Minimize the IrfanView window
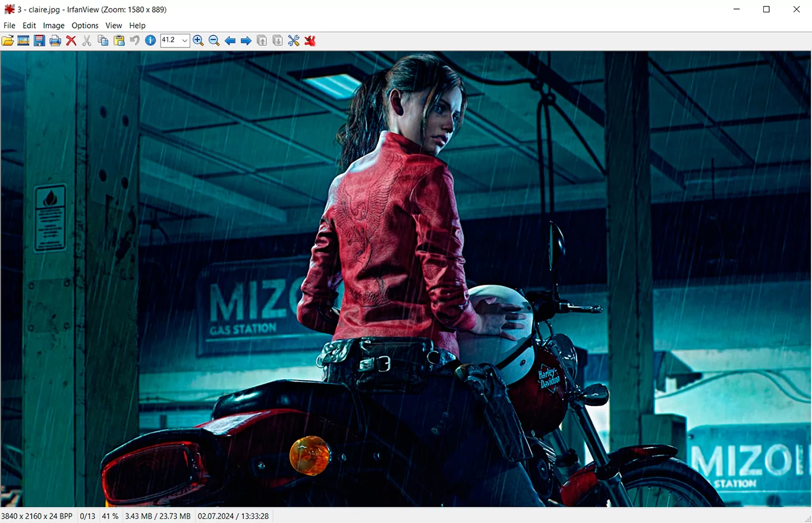This screenshot has width=812, height=523. [x=737, y=10]
